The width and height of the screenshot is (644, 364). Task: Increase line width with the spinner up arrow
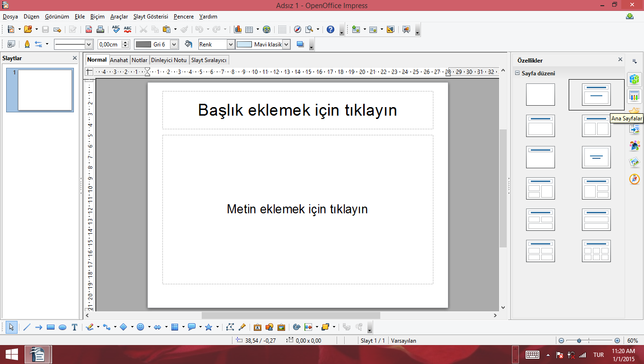point(125,42)
